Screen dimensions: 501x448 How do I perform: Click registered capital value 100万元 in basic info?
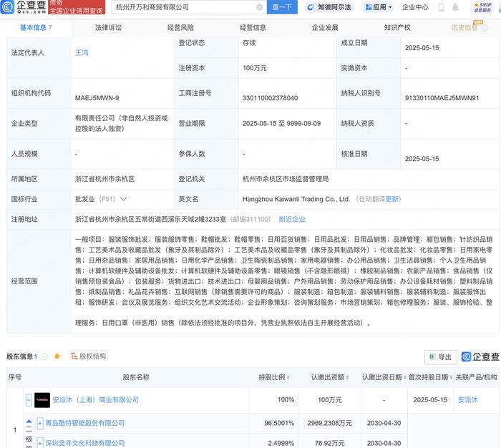pos(255,68)
